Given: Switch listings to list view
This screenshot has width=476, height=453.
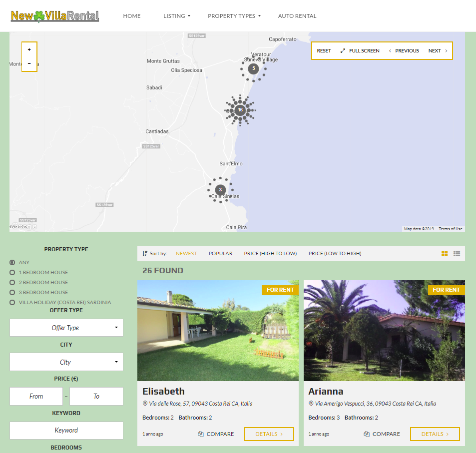Looking at the screenshot, I should pos(457,254).
